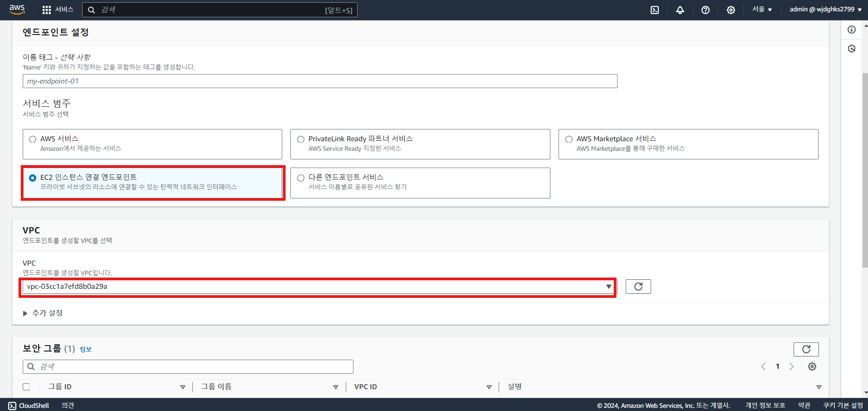868x411 pixels.
Task: Open 개인 정보 보호 link
Action: pos(765,406)
